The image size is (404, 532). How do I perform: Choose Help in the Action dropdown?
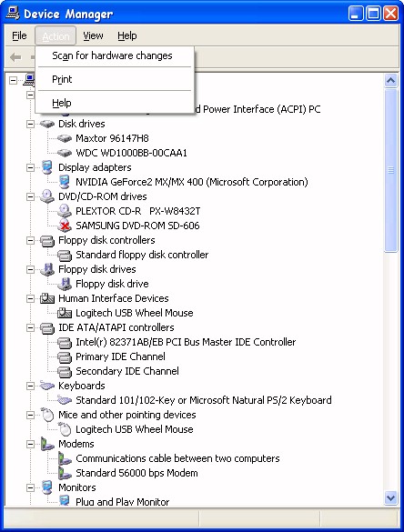115,103
